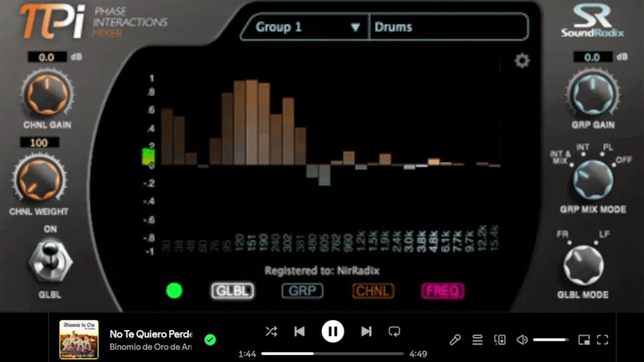
Task: Open the play queue
Action: click(477, 340)
